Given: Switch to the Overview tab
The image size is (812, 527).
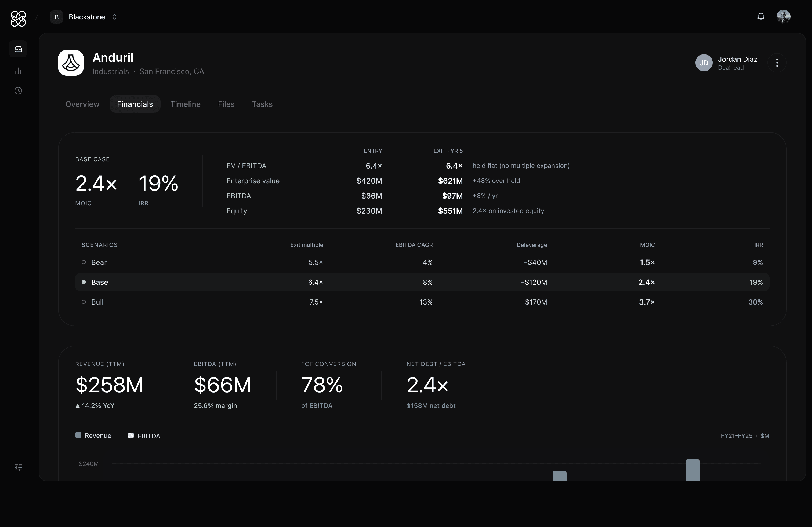Looking at the screenshot, I should coord(82,104).
